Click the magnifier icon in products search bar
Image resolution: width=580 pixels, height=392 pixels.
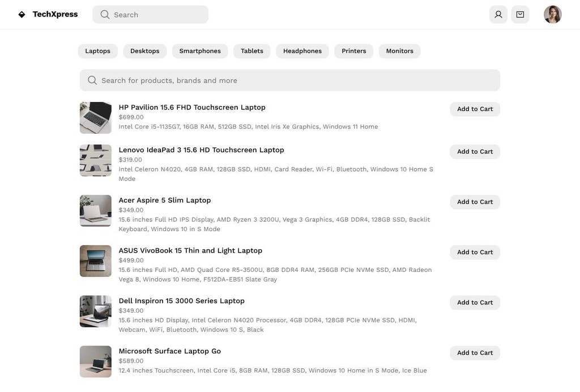(x=92, y=80)
